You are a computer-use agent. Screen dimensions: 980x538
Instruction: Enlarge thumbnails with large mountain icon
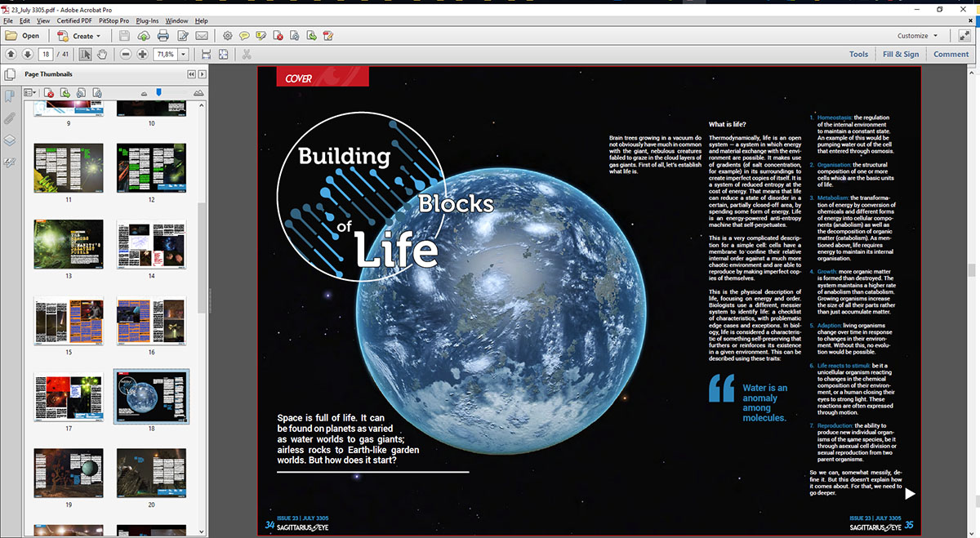[199, 93]
